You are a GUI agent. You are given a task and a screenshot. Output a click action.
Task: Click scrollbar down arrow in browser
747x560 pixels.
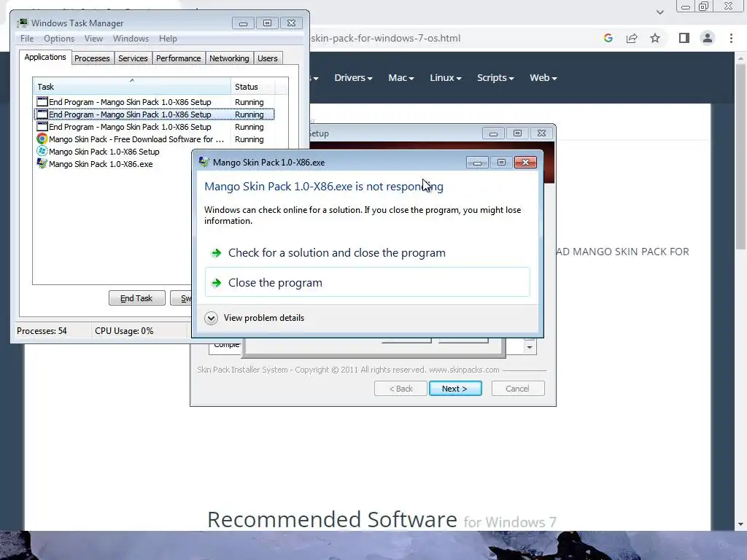coord(740,524)
